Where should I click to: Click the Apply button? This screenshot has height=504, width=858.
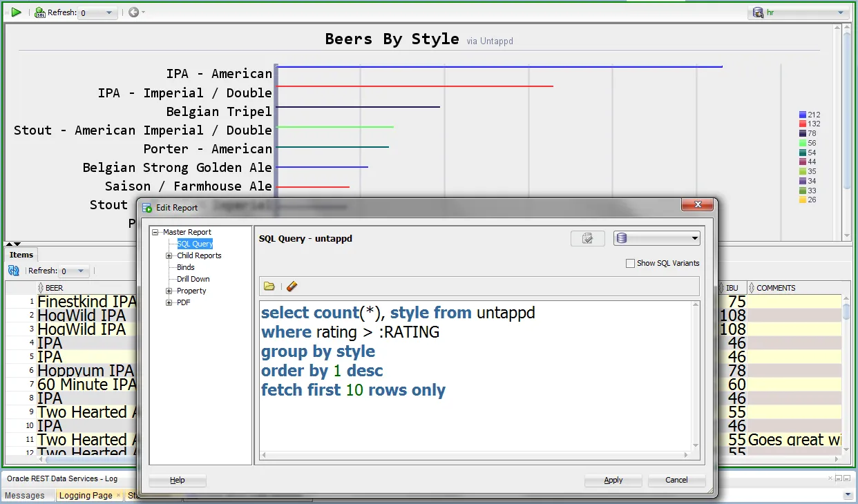point(613,480)
